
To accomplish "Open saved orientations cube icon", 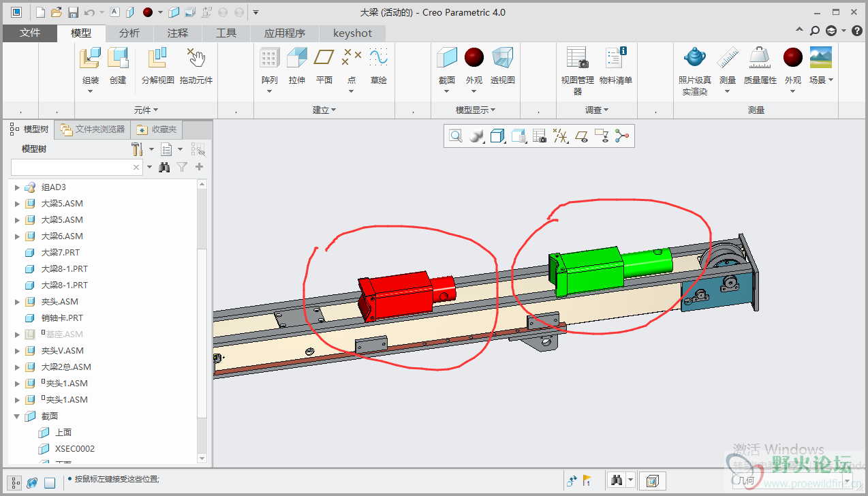I will point(497,136).
